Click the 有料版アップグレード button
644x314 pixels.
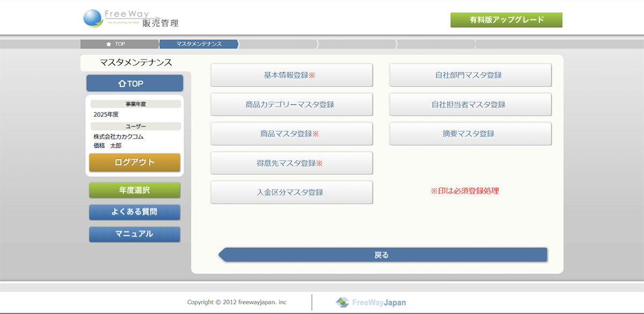pos(506,20)
